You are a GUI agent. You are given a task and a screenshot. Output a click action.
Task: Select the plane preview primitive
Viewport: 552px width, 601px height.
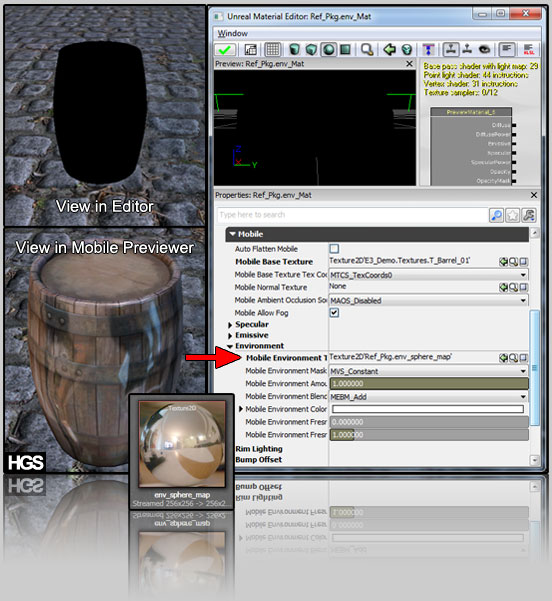click(x=345, y=49)
